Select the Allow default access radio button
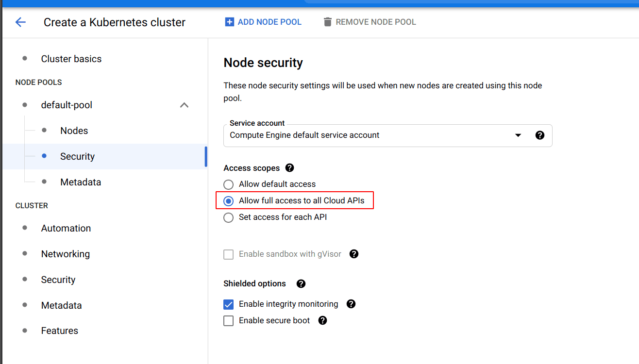The height and width of the screenshot is (364, 639). click(228, 184)
